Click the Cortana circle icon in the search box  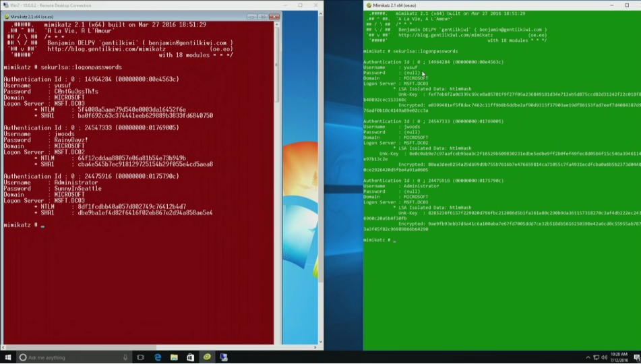pyautogui.click(x=23, y=357)
